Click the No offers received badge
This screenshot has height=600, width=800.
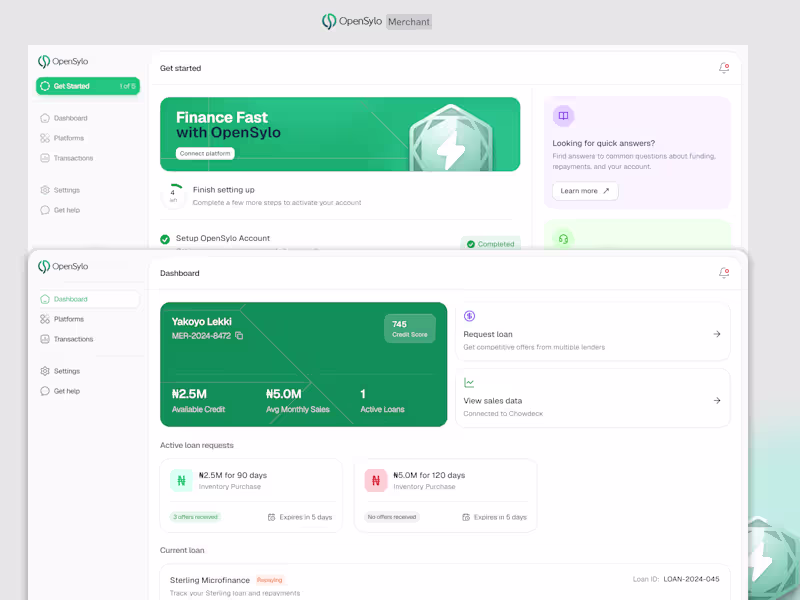(392, 517)
